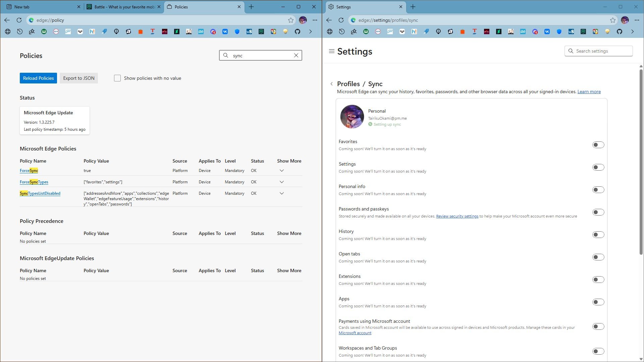
Task: Open the Settings hamburger navigation menu
Action: pyautogui.click(x=332, y=51)
